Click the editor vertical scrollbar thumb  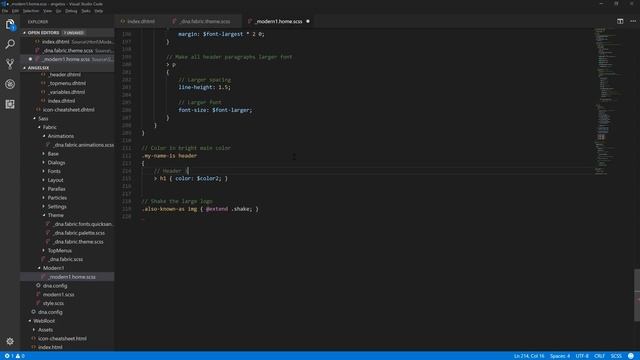pyautogui.click(x=637, y=295)
